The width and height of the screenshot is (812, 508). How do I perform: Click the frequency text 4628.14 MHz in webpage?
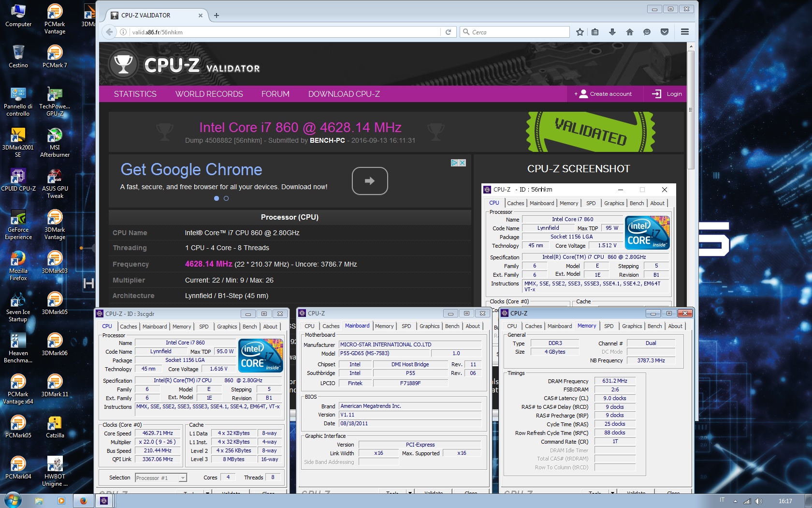pyautogui.click(x=209, y=264)
